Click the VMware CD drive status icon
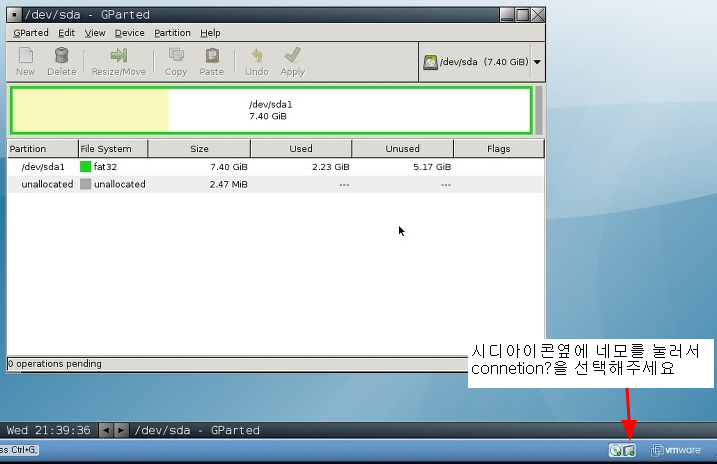This screenshot has width=717, height=464. (x=615, y=450)
